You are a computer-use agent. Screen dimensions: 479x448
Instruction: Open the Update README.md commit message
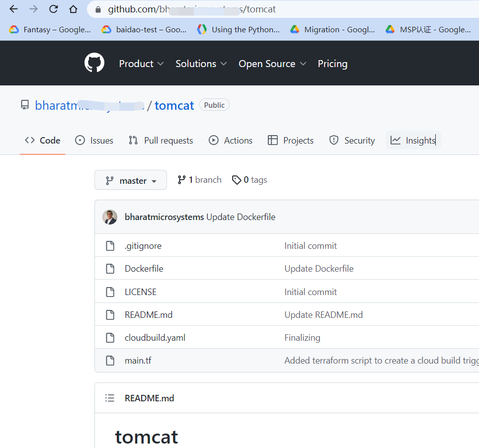pos(323,315)
